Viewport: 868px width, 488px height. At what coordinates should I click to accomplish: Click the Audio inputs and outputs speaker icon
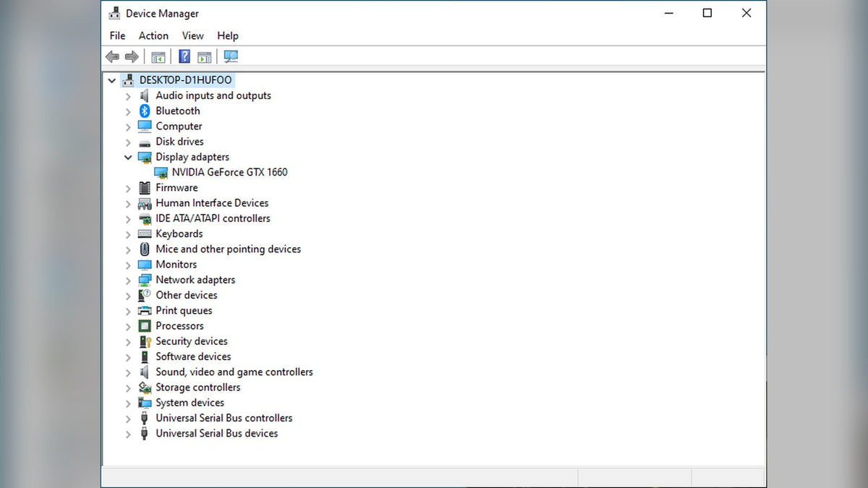click(144, 95)
